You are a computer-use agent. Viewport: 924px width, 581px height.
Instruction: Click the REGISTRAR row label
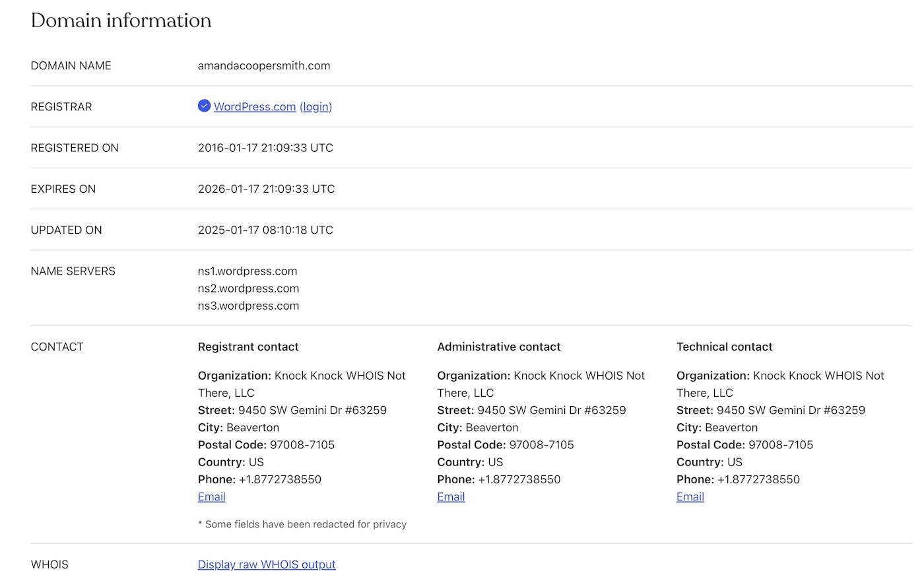point(61,107)
